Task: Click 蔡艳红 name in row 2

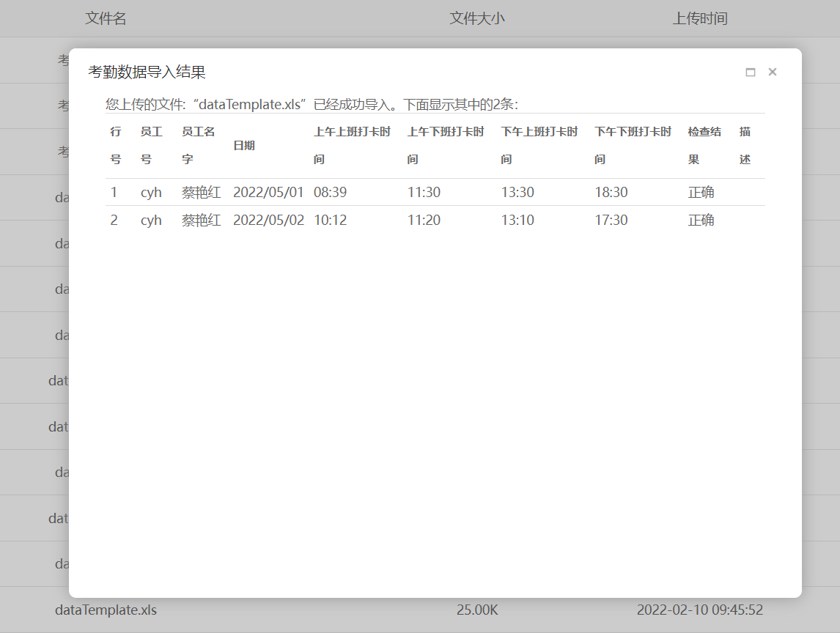Action: [x=201, y=220]
